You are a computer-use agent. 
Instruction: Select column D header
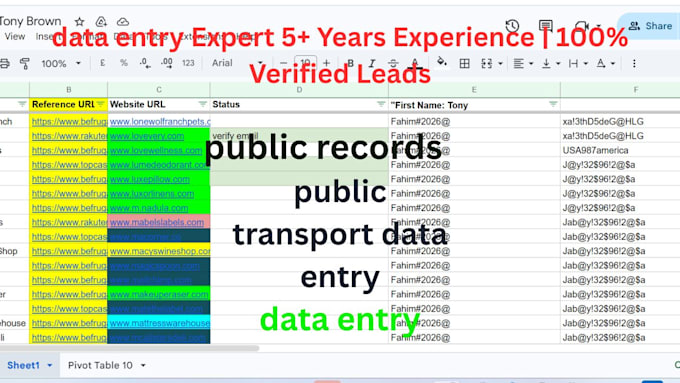tap(299, 90)
